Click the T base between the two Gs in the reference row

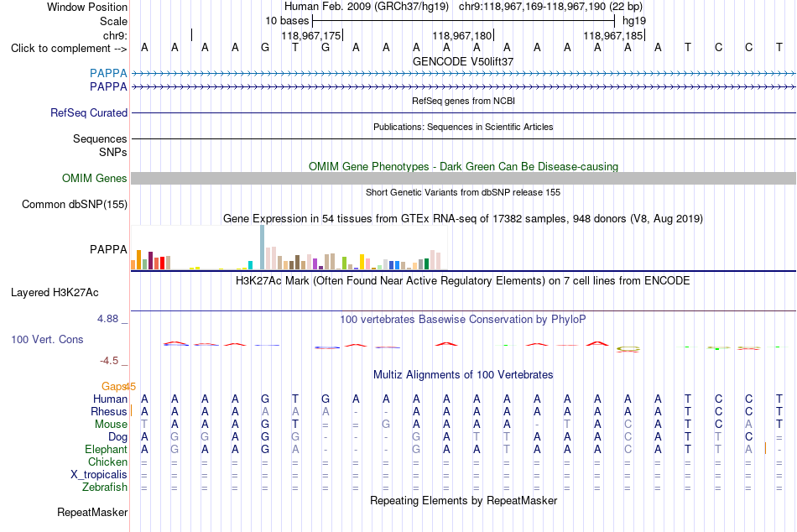pyautogui.click(x=295, y=47)
